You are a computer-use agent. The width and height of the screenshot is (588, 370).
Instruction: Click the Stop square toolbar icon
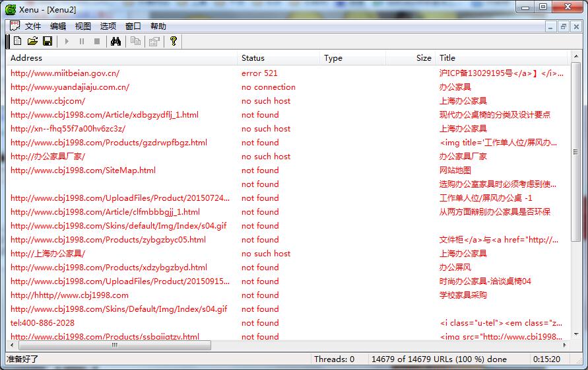pos(97,42)
